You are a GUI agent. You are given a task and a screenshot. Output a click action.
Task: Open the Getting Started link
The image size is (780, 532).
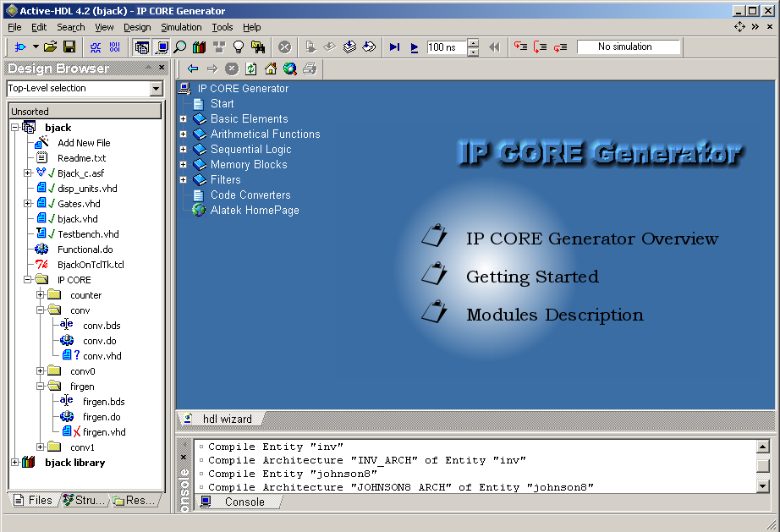[x=532, y=277]
